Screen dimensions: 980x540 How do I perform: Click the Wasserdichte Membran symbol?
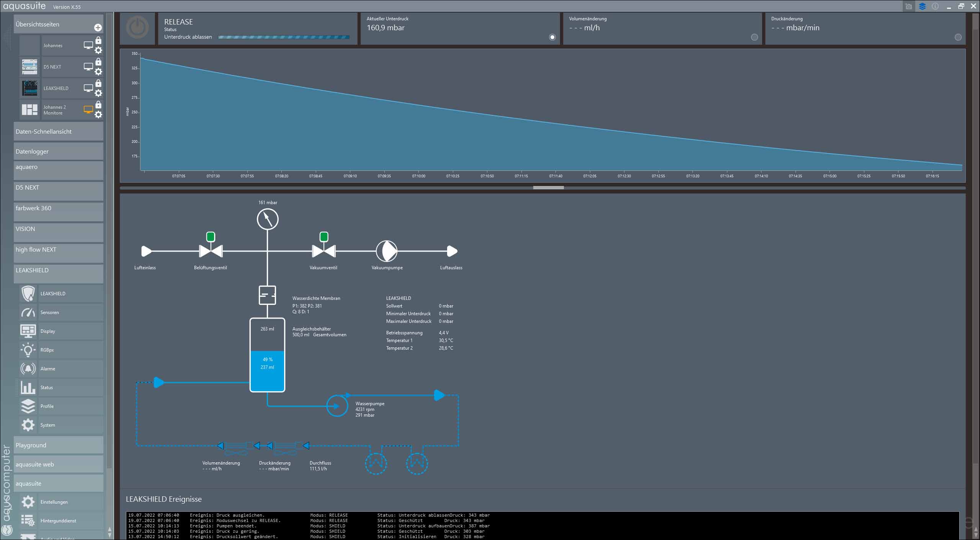[x=267, y=295]
